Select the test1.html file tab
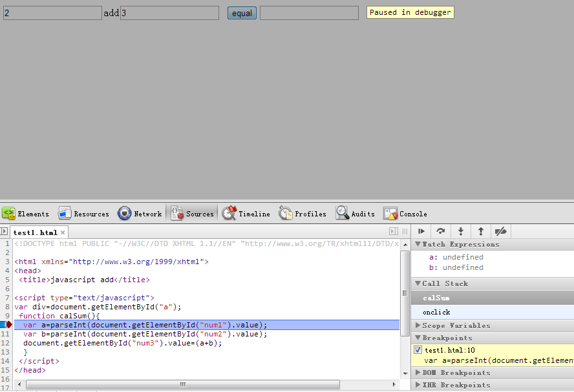This screenshot has width=574, height=392. (35, 232)
